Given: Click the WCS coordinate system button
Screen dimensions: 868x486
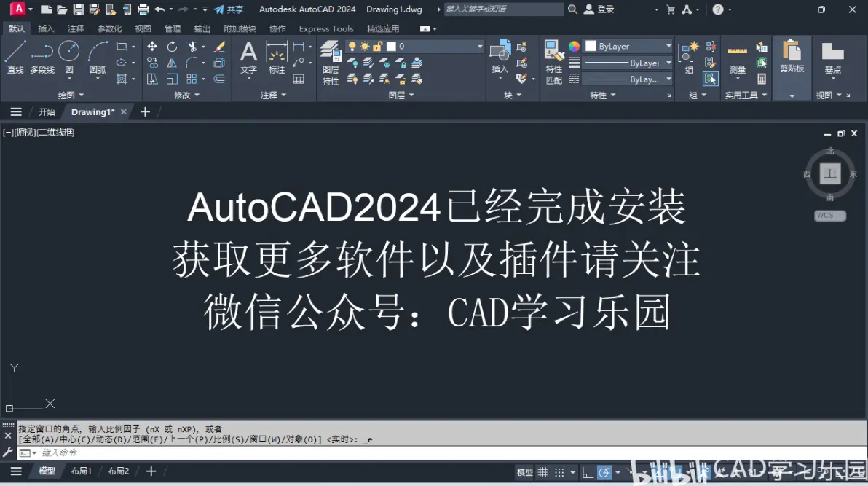Looking at the screenshot, I should [830, 216].
